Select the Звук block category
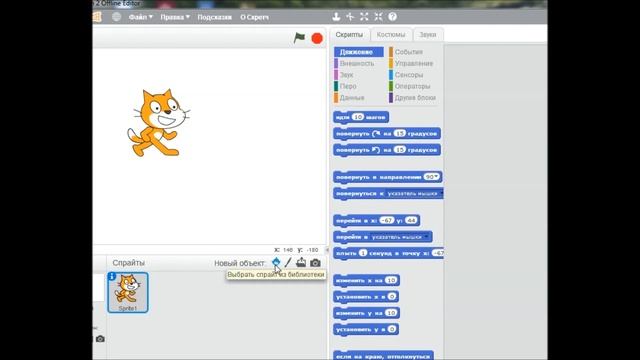This screenshot has width=640, height=360. click(x=347, y=75)
